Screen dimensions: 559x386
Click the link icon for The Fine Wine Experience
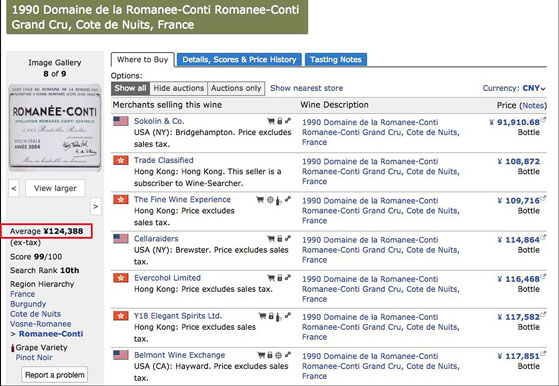tap(288, 199)
